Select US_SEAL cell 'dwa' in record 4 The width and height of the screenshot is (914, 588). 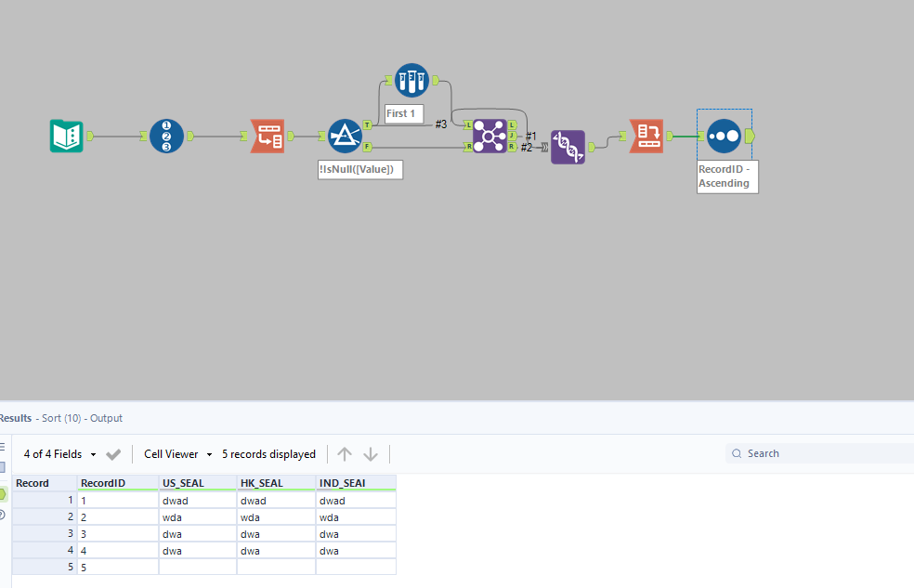click(x=198, y=551)
